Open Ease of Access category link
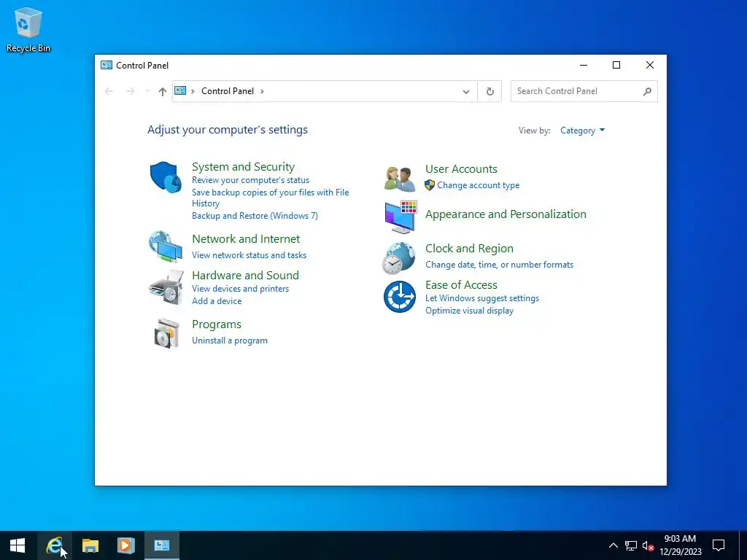The width and height of the screenshot is (747, 560). (x=461, y=285)
